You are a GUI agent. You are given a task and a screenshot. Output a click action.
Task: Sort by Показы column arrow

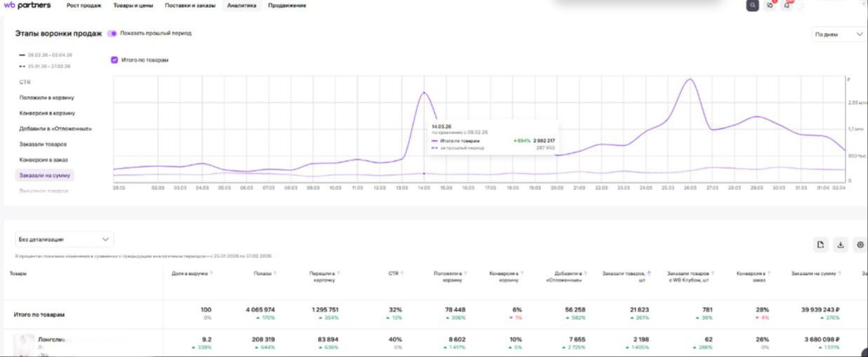[x=275, y=273]
